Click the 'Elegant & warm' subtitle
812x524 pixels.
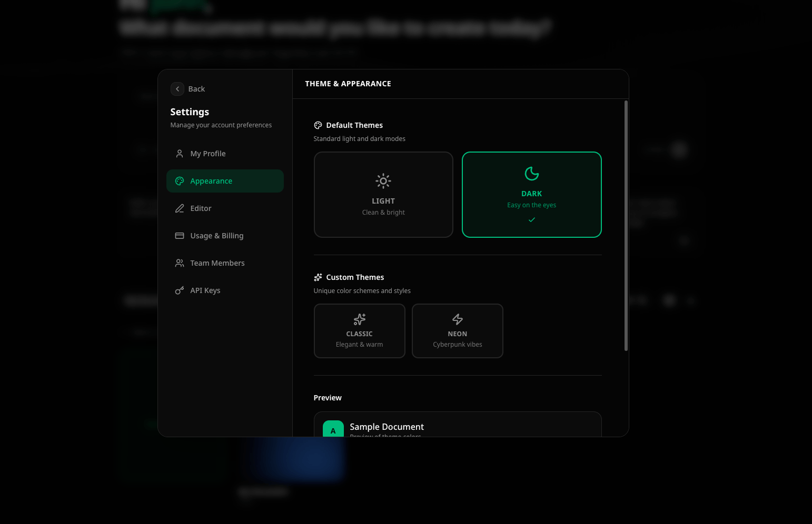tap(360, 345)
